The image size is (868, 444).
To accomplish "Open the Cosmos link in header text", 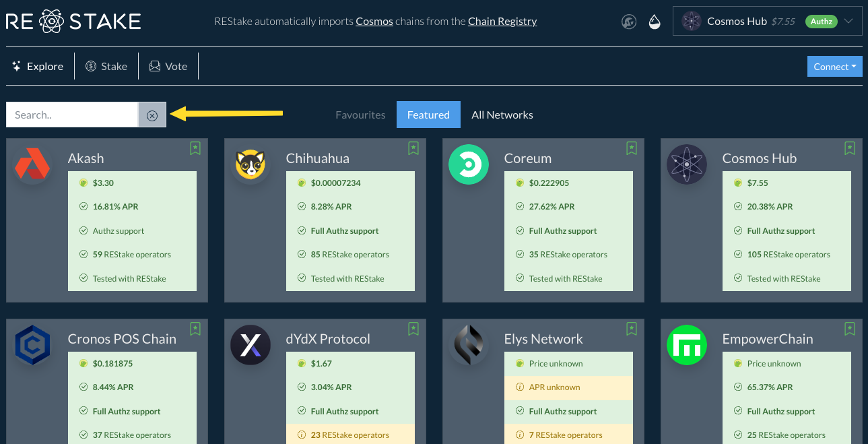I will (x=374, y=21).
